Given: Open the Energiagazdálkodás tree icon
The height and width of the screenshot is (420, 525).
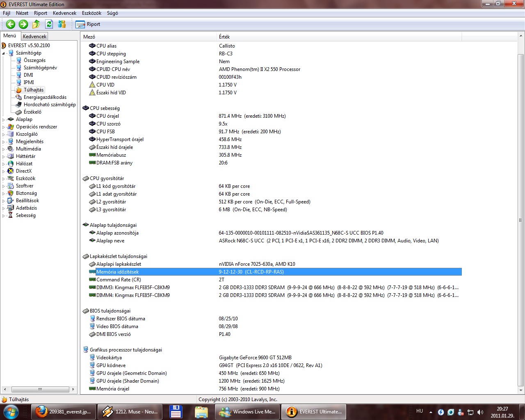Looking at the screenshot, I should 18,97.
